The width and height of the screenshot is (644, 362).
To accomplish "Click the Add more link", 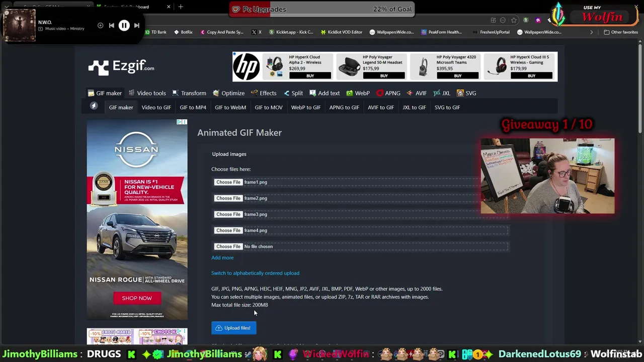I will click(222, 257).
